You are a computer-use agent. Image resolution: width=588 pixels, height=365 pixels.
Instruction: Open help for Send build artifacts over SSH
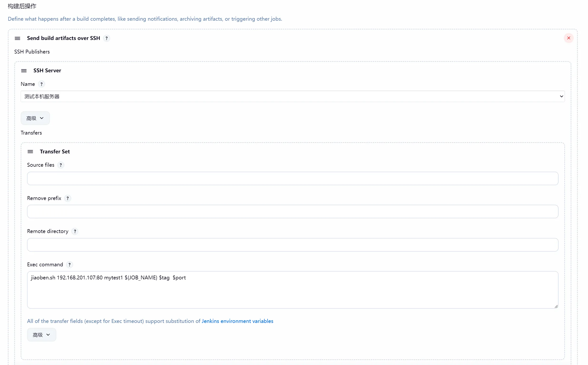click(x=106, y=38)
